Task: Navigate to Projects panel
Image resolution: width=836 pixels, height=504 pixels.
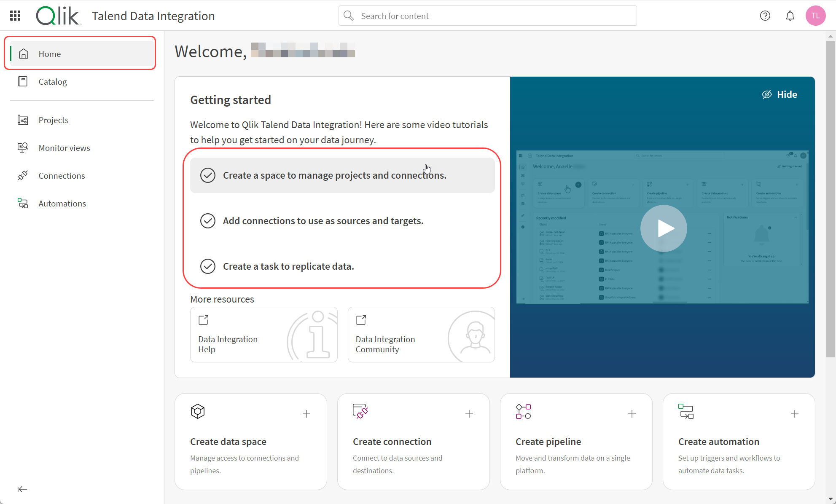Action: coord(53,119)
